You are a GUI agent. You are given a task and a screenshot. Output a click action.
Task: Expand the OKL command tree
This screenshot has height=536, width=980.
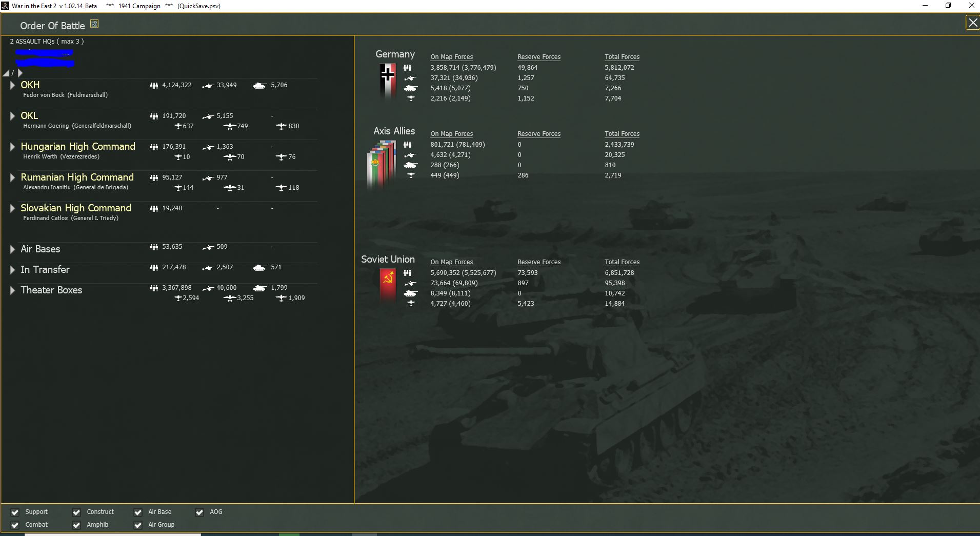point(12,116)
